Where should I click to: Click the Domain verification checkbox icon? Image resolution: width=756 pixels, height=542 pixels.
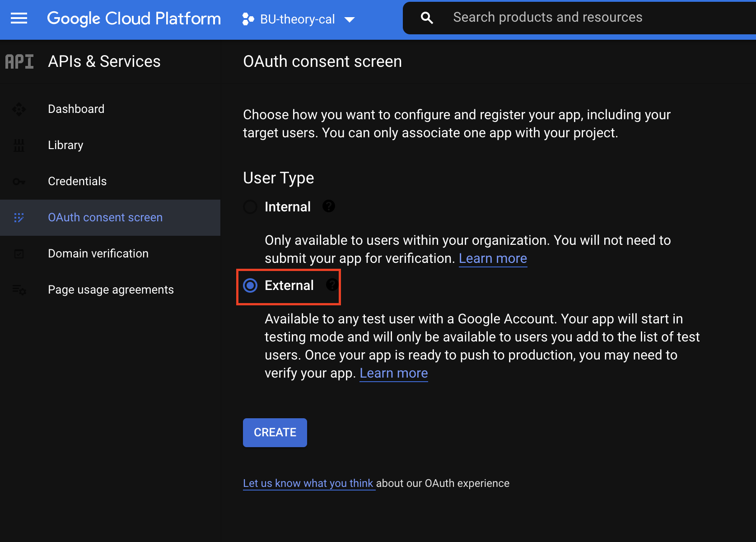(x=19, y=254)
